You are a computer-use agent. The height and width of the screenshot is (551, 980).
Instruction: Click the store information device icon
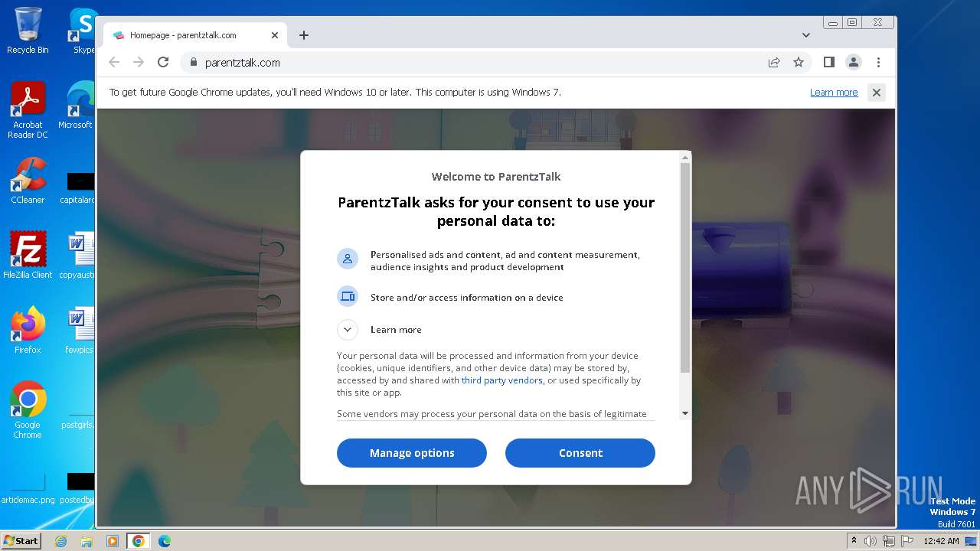click(348, 296)
